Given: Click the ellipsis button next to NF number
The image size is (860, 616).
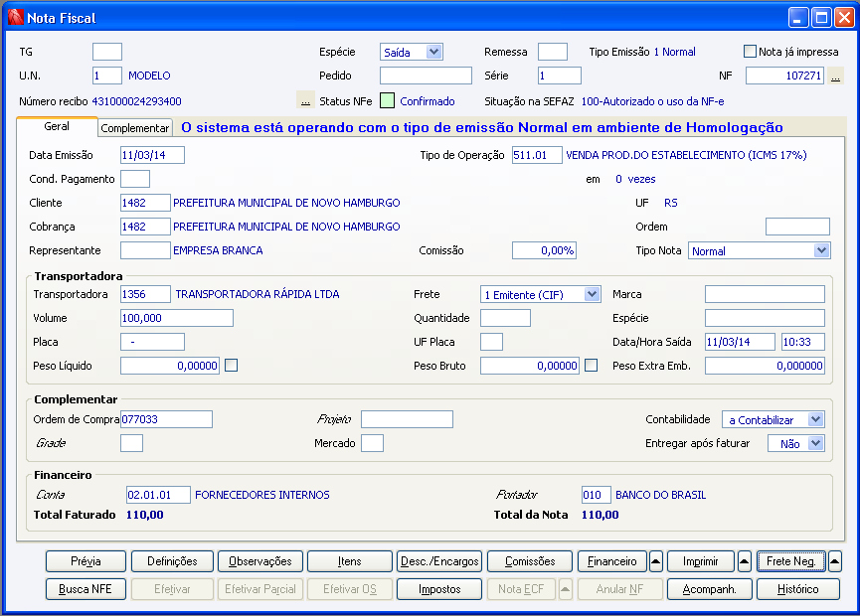Looking at the screenshot, I should pyautogui.click(x=835, y=77).
